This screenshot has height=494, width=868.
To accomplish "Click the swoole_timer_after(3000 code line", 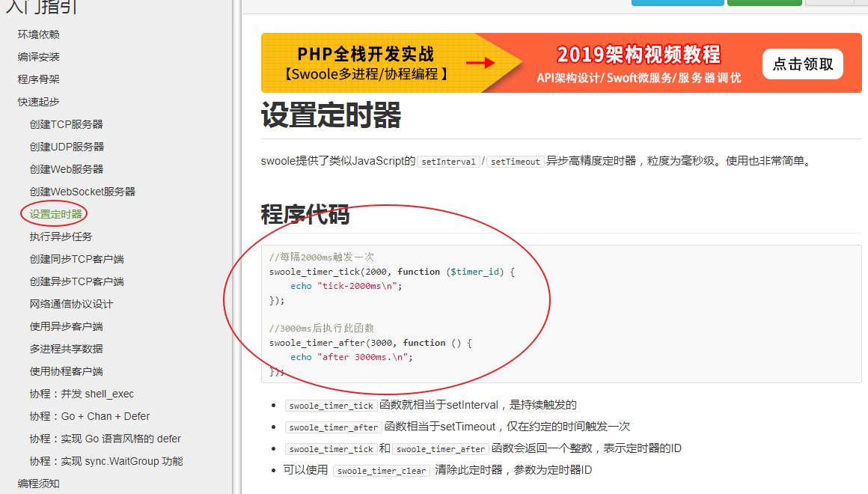I will pos(370,343).
